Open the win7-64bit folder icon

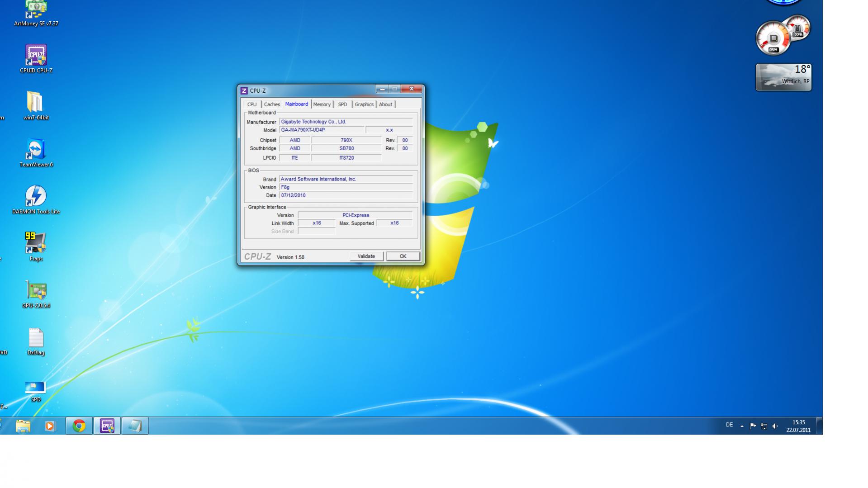click(x=36, y=105)
